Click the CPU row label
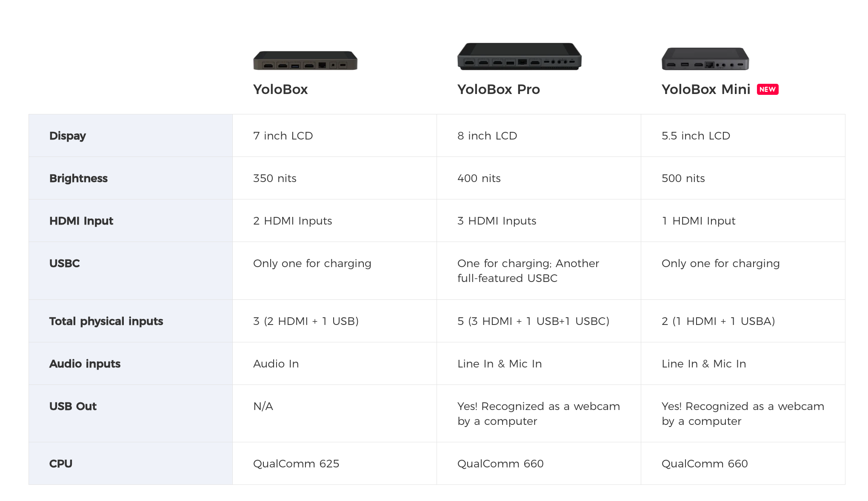Screen dimensions: 868x501 pos(61,464)
